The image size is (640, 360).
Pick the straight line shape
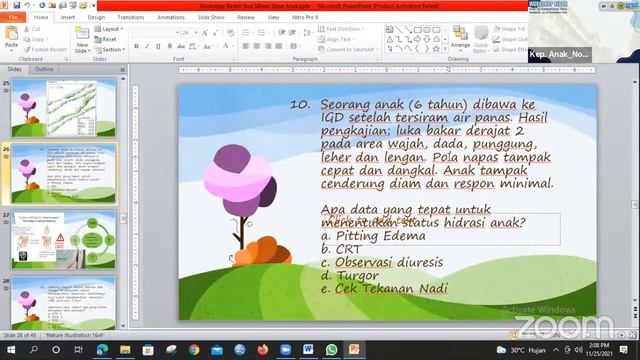[399, 29]
